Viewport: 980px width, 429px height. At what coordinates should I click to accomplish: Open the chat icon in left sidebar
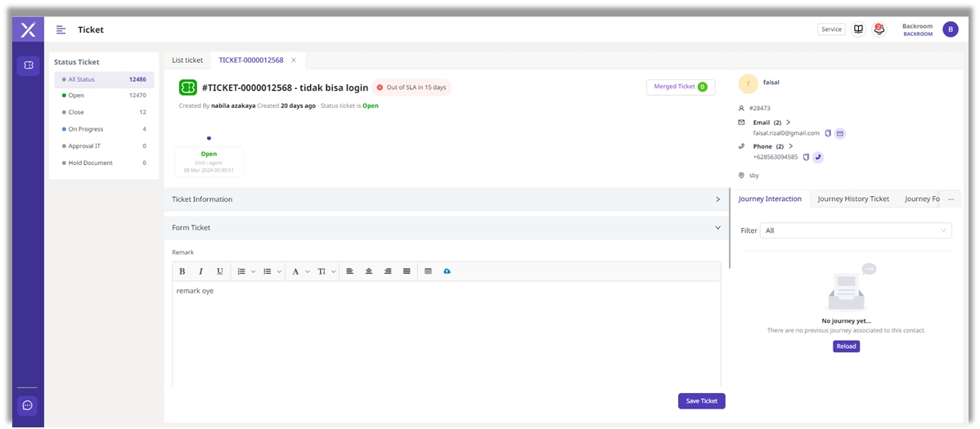(x=27, y=405)
